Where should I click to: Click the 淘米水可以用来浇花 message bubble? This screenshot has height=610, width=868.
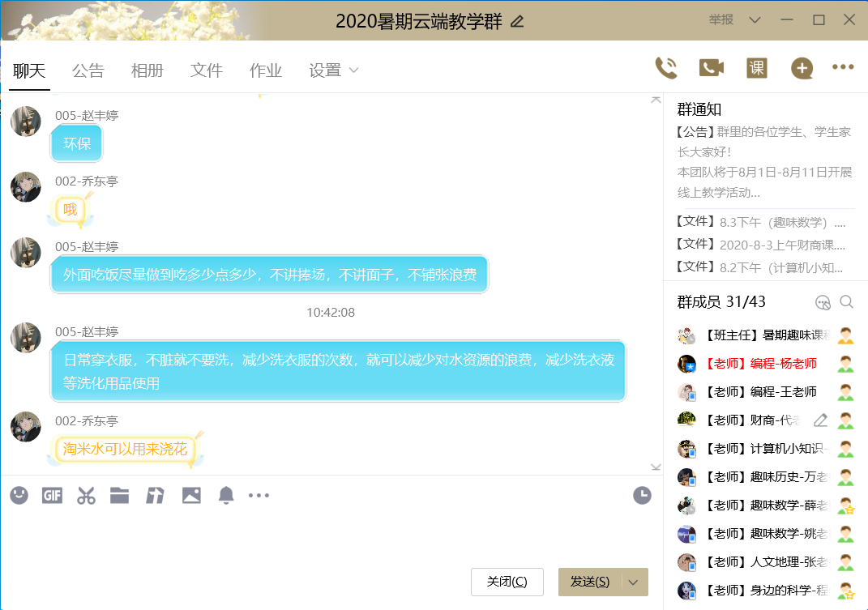(126, 449)
